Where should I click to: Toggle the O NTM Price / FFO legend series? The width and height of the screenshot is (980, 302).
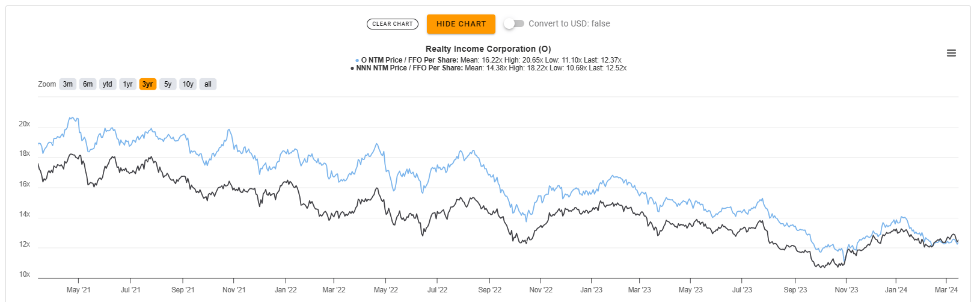(489, 60)
